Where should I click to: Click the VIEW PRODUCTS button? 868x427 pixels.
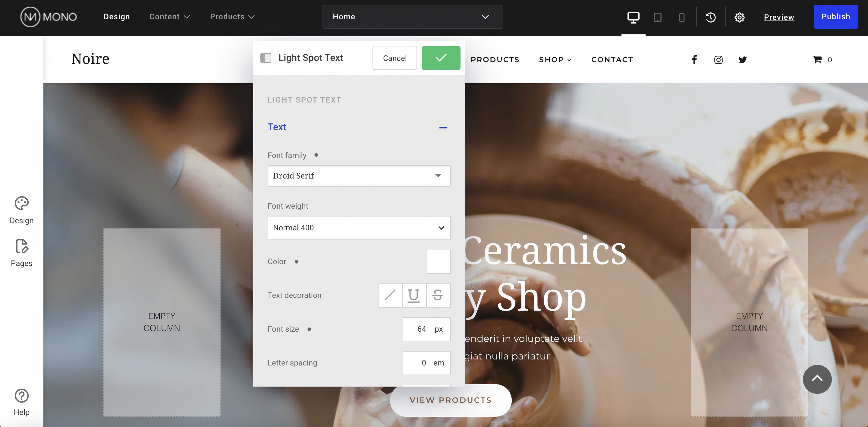451,400
